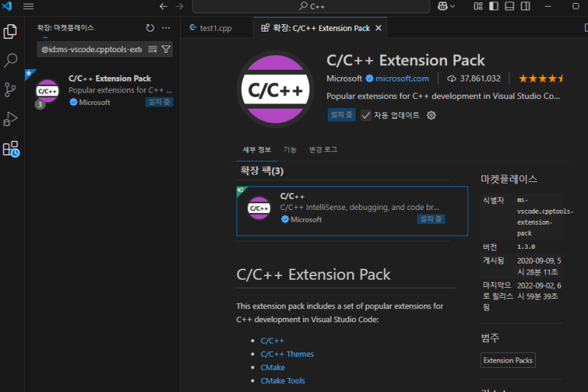Open the star ratings

click(540, 79)
